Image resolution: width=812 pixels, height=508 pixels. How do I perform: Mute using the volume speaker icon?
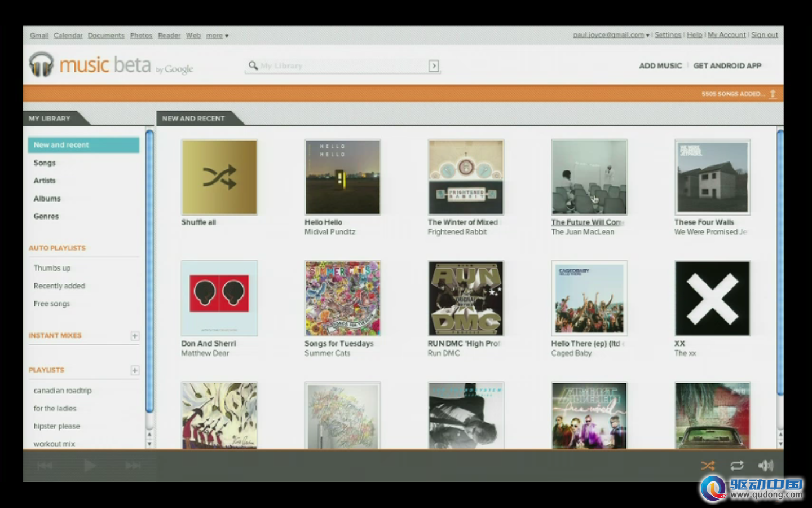[x=766, y=466]
